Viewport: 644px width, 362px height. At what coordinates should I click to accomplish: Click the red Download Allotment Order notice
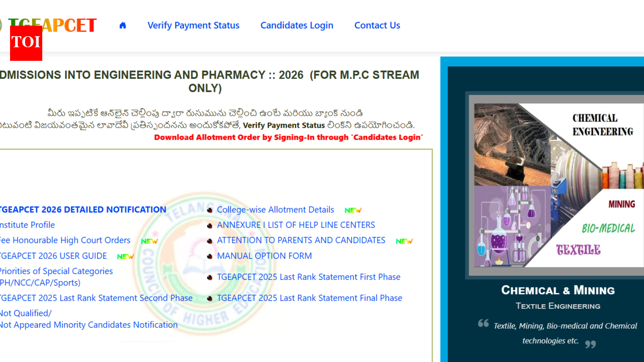(x=288, y=137)
